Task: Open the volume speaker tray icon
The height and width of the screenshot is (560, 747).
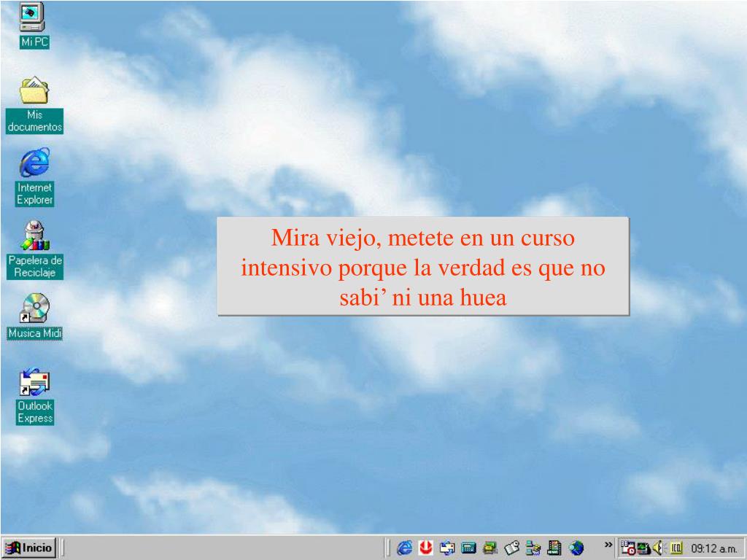Action: point(658,548)
